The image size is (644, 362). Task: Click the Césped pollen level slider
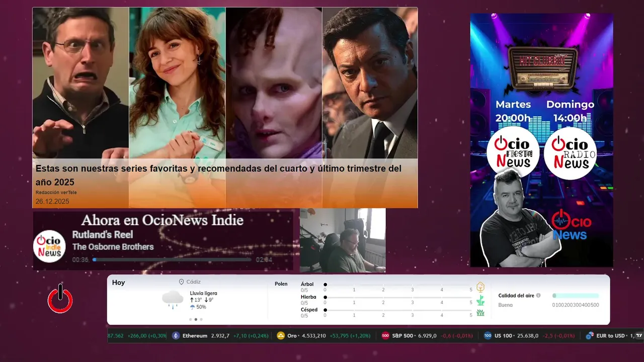(x=398, y=310)
